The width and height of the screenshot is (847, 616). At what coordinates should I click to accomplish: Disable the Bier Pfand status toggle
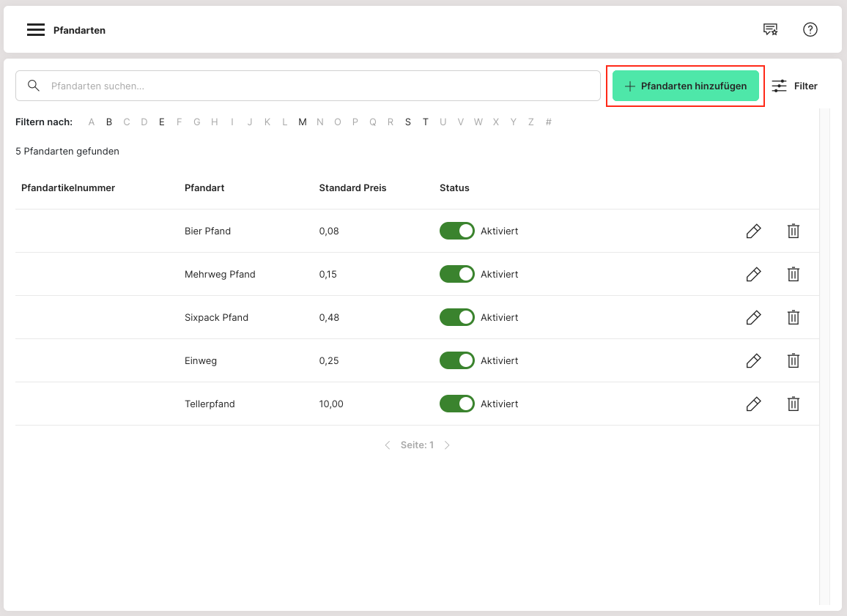pyautogui.click(x=456, y=231)
